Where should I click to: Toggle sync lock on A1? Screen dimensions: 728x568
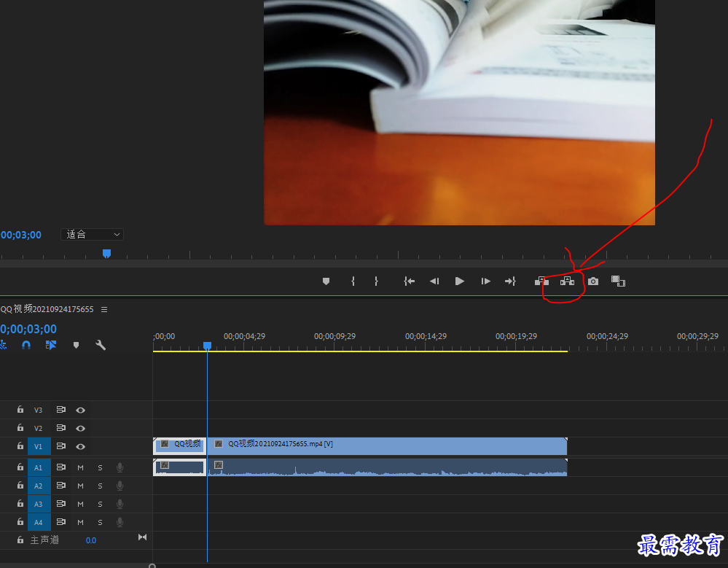pyautogui.click(x=60, y=467)
